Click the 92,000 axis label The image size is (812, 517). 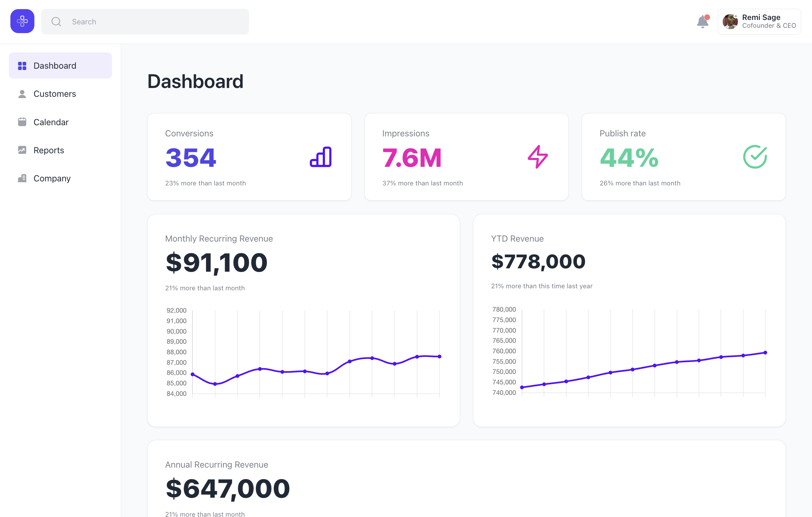click(177, 310)
